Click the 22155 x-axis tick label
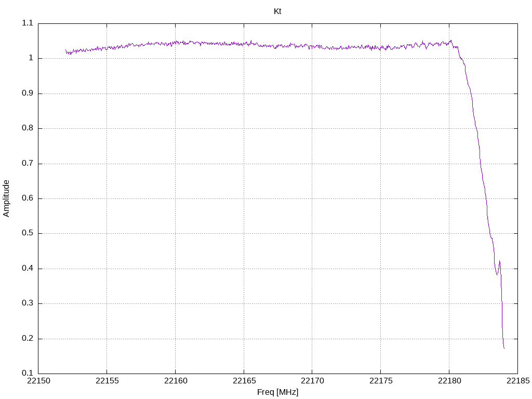Image resolution: width=532 pixels, height=399 pixels. (x=107, y=381)
